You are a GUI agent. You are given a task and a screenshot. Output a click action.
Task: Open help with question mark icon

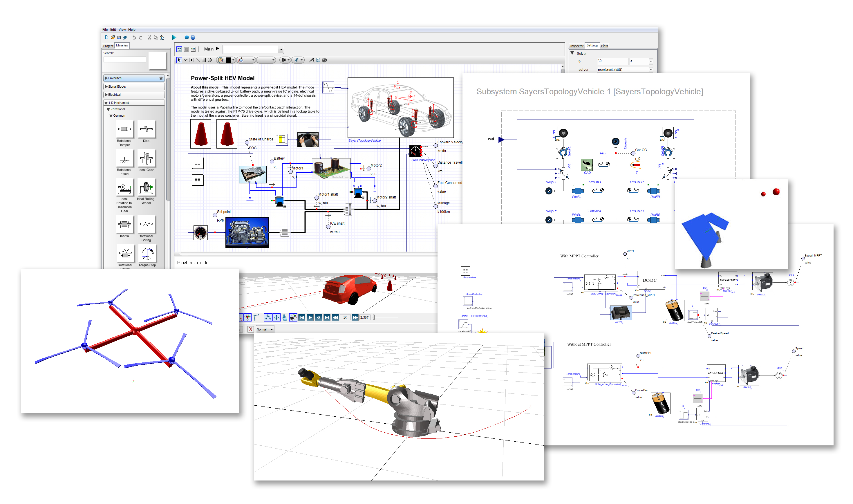coord(193,37)
